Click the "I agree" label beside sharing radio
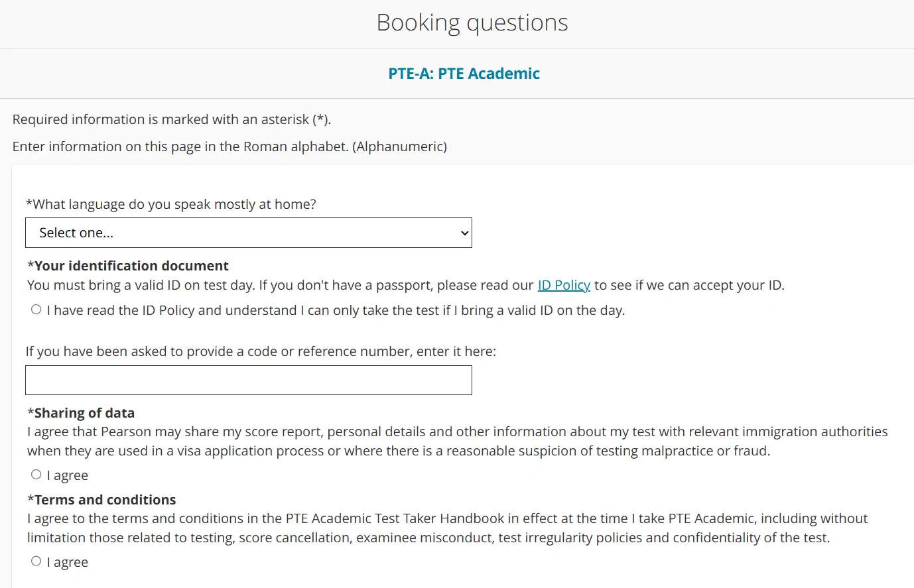Screen dimensions: 914x588 coord(68,475)
